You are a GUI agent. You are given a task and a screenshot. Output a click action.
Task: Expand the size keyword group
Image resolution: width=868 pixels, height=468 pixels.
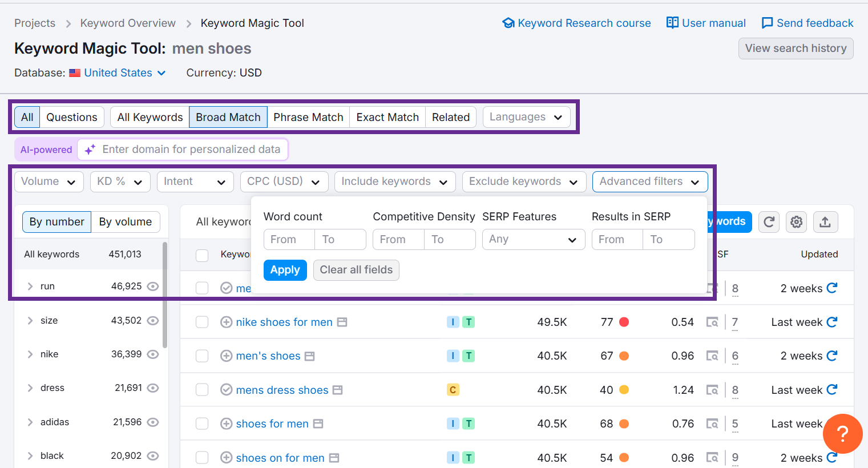click(30, 321)
